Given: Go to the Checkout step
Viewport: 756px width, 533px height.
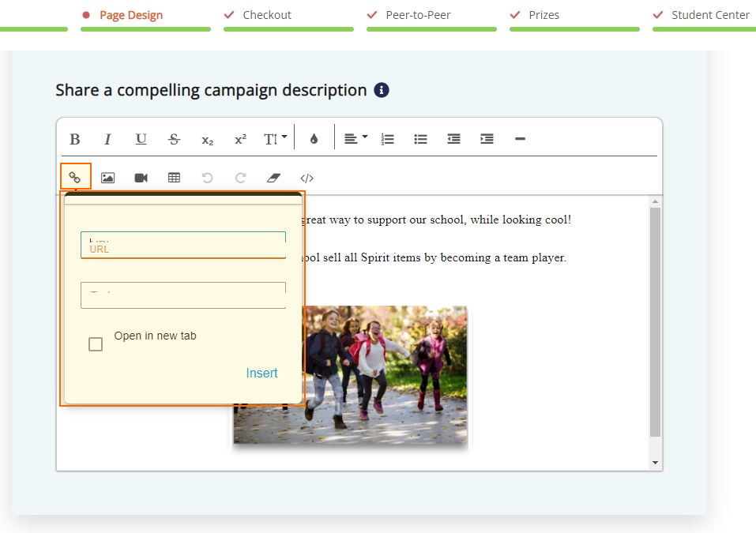Looking at the screenshot, I should coord(267,15).
